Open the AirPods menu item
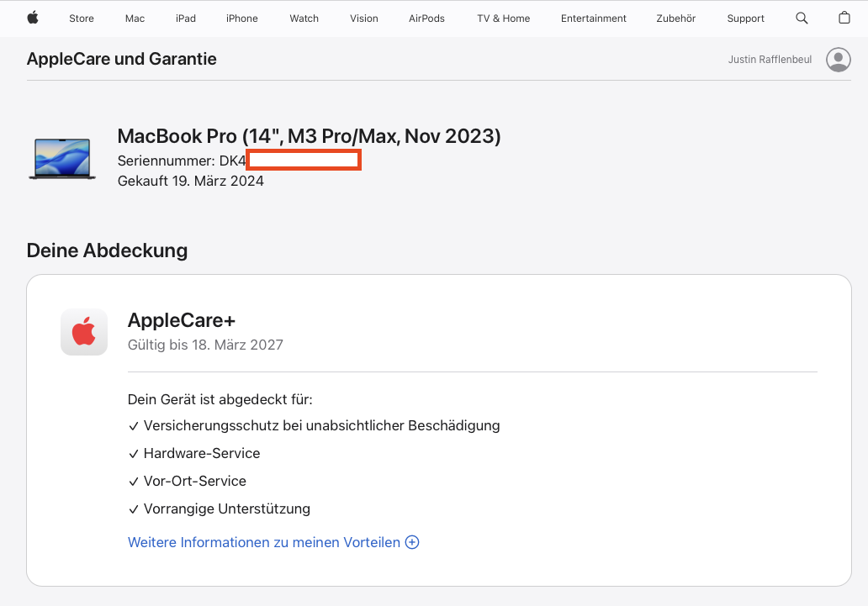868x606 pixels. tap(426, 18)
